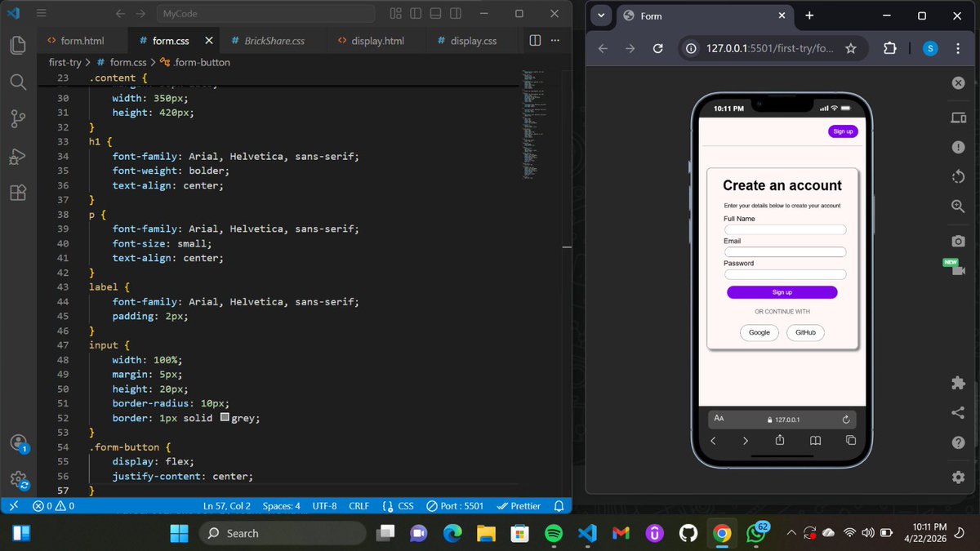Open a new Chrome tab
980x551 pixels.
[809, 16]
